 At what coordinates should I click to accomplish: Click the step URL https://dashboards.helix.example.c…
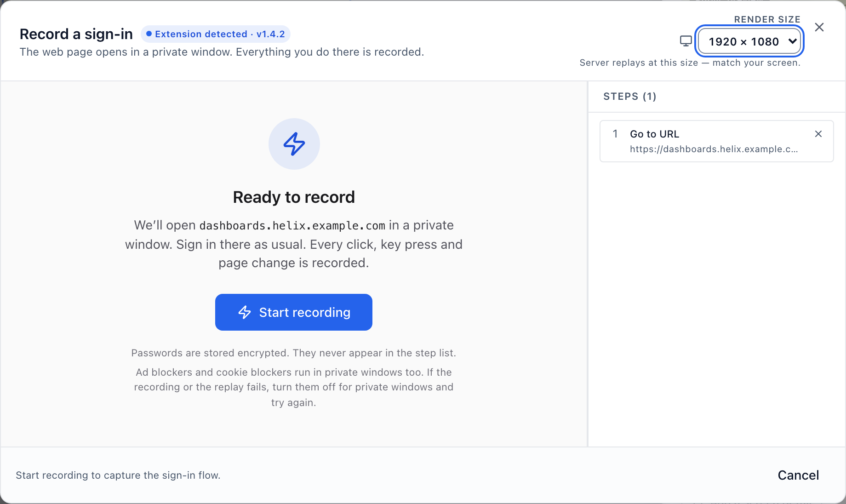tap(714, 149)
